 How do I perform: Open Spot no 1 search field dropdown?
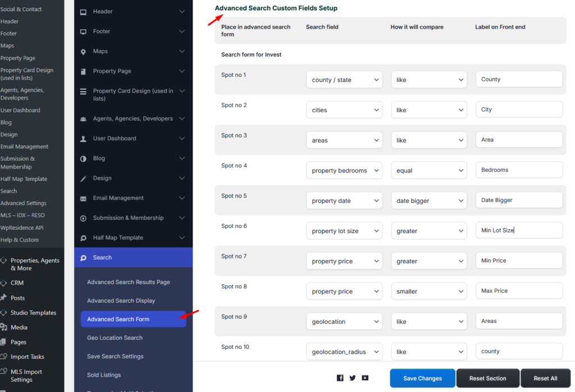pyautogui.click(x=344, y=80)
